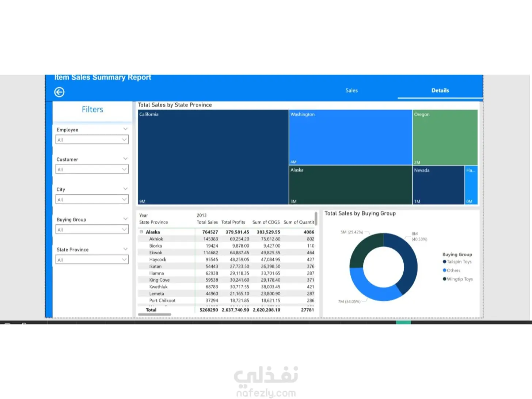Select the Akhiok row
Image resolution: width=532 pixels, height=399 pixels.
click(226, 239)
